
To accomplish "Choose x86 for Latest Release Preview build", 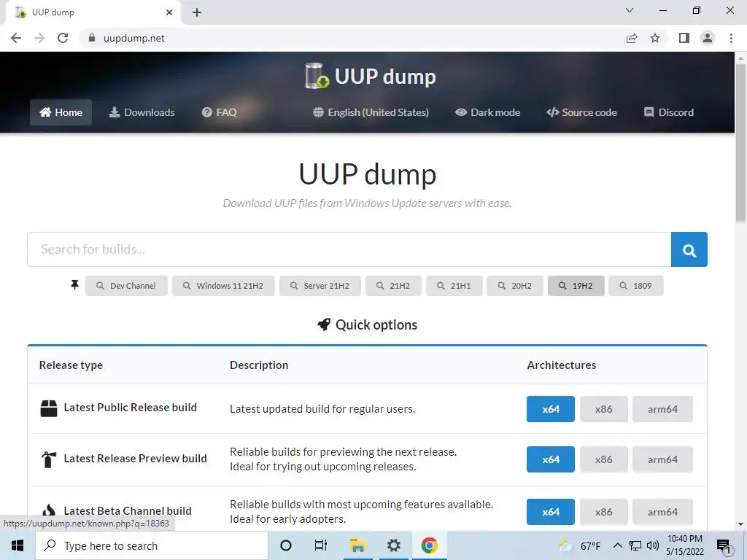I will (x=603, y=459).
